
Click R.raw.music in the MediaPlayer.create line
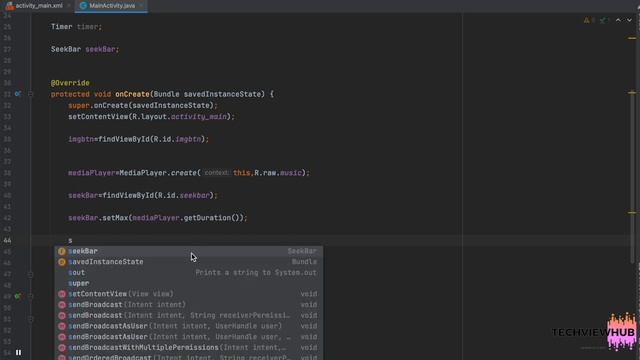pyautogui.click(x=278, y=173)
